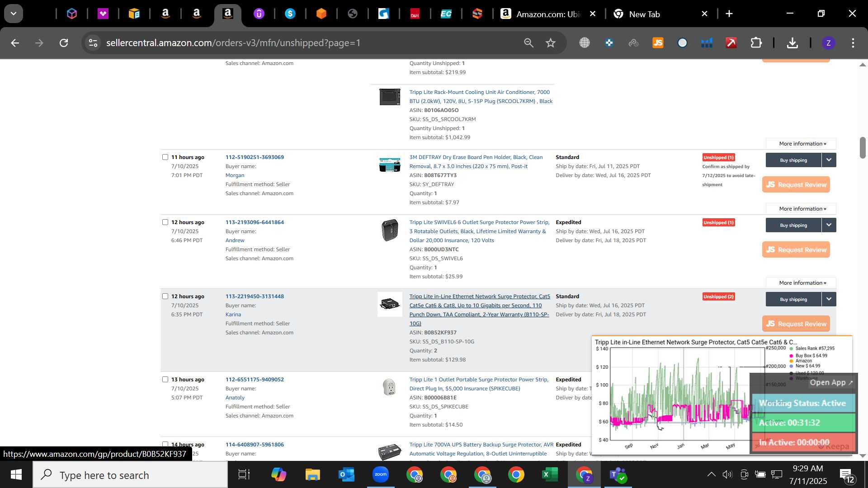Image resolution: width=868 pixels, height=488 pixels.
Task: Expand More information under the DEFTRAY order
Action: [801, 209]
